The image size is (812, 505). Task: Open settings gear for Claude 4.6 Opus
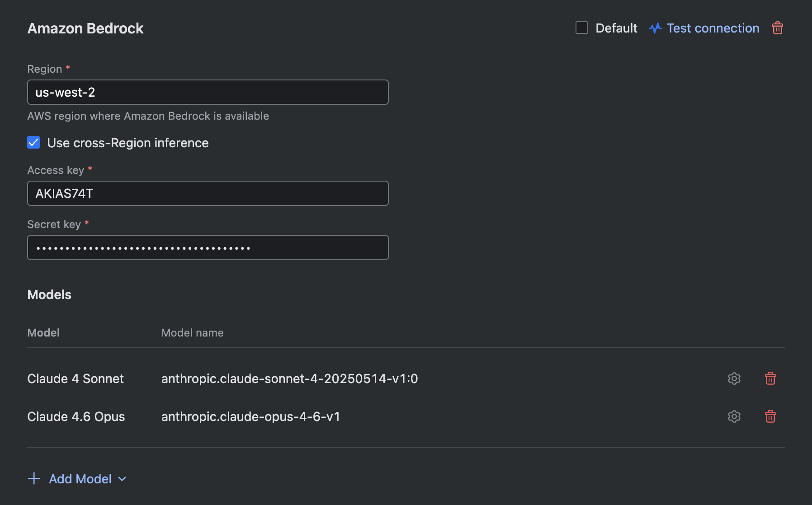click(x=734, y=416)
